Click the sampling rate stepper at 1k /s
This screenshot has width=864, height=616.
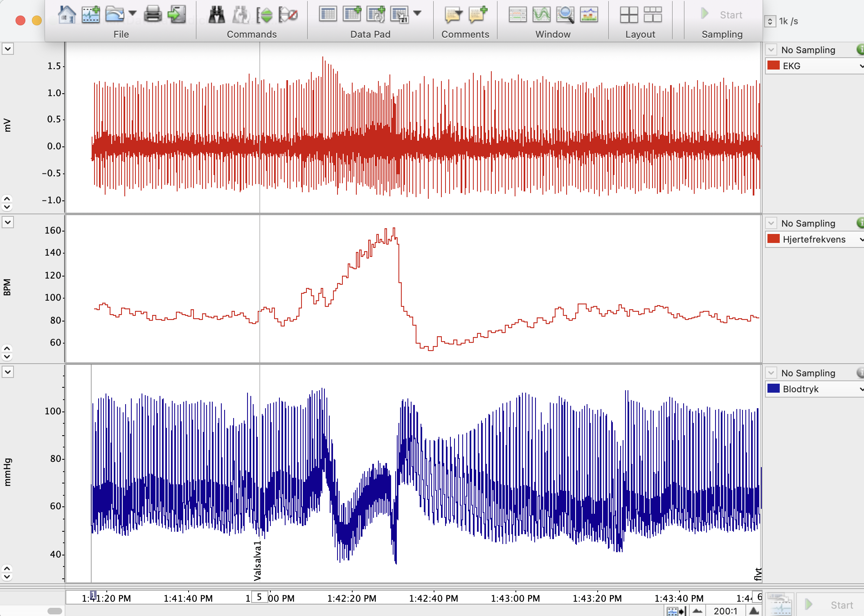point(770,21)
